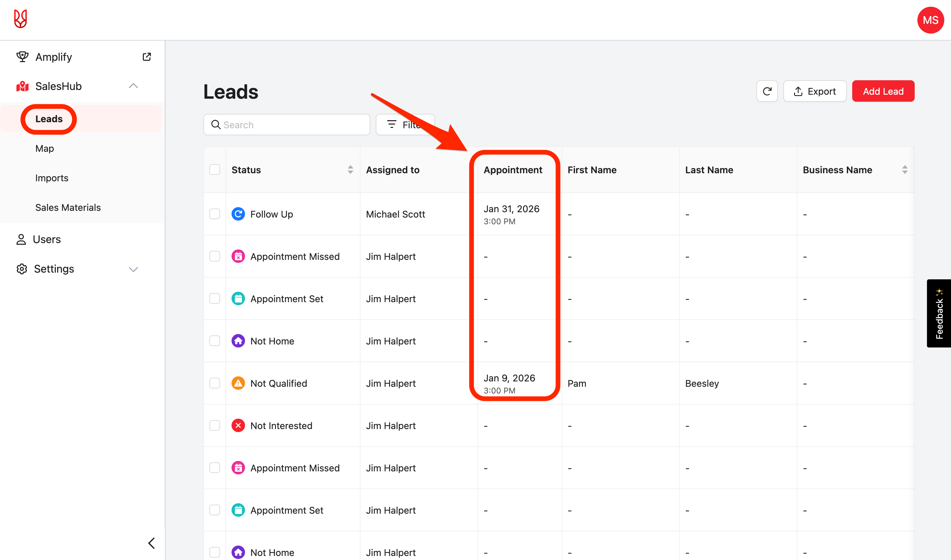Toggle the select-all checkbox in table header
Screen dimensions: 951x560
pyautogui.click(x=214, y=170)
